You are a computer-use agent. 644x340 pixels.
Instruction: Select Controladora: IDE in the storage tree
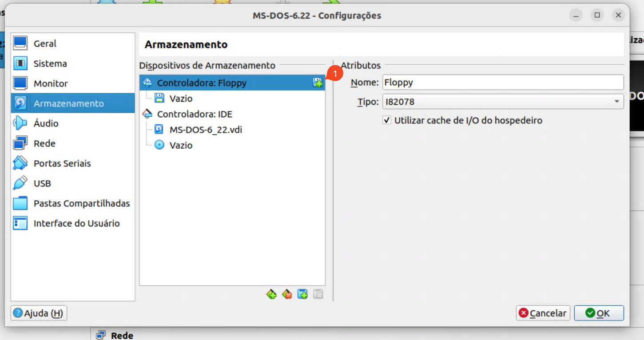click(x=195, y=114)
